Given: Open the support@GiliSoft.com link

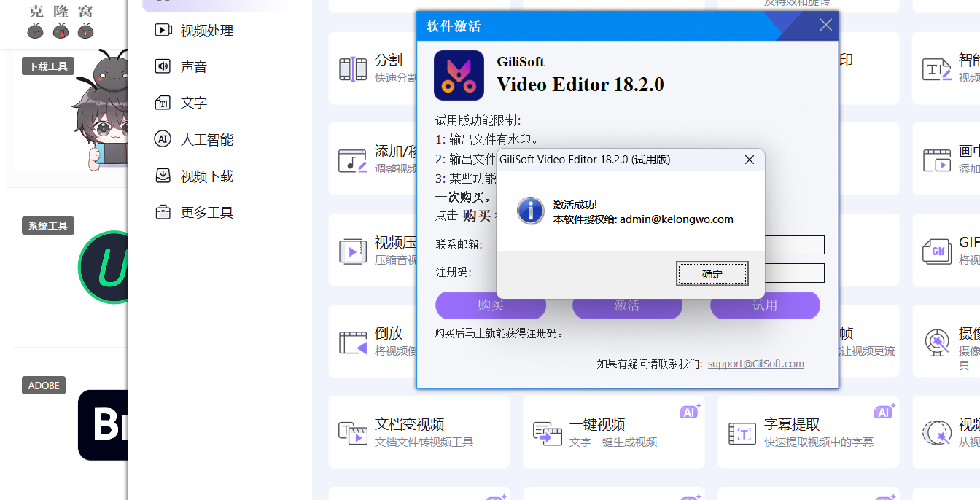Looking at the screenshot, I should point(755,364).
